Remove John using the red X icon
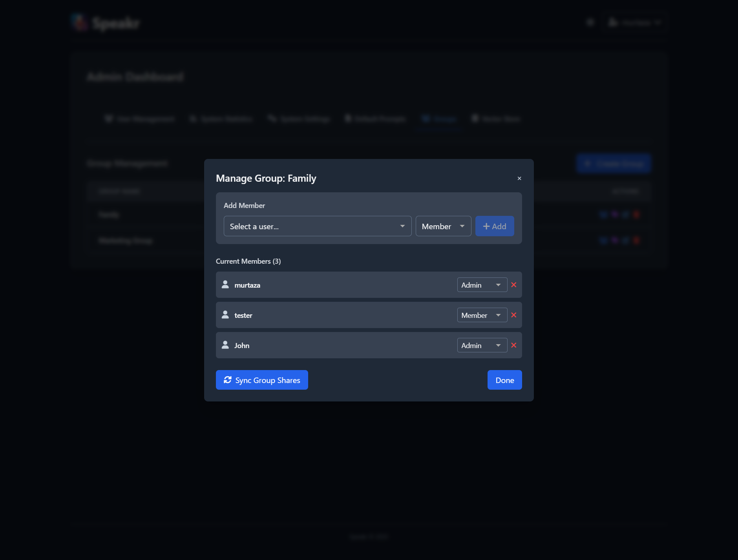This screenshot has width=738, height=560. [514, 345]
